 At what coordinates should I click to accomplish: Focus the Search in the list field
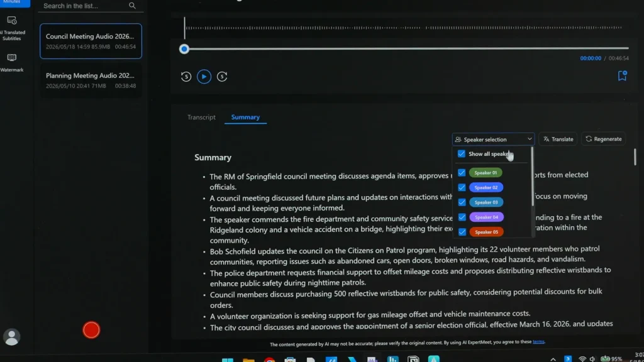point(91,6)
